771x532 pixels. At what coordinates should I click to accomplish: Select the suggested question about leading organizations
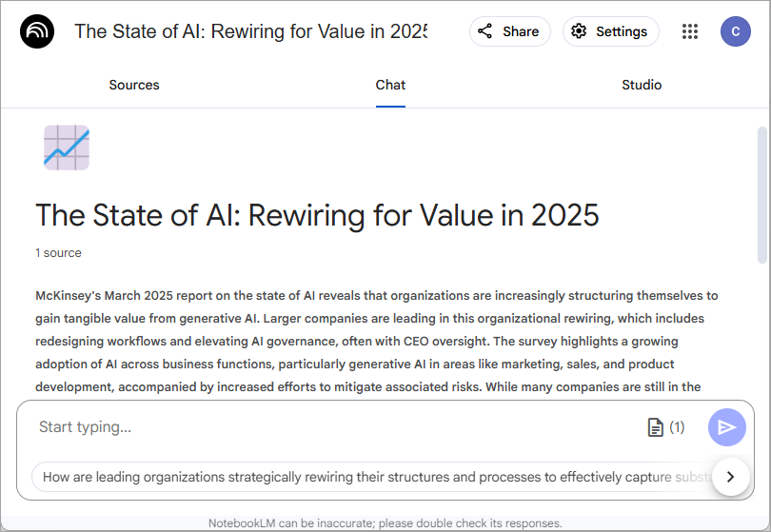(373, 477)
